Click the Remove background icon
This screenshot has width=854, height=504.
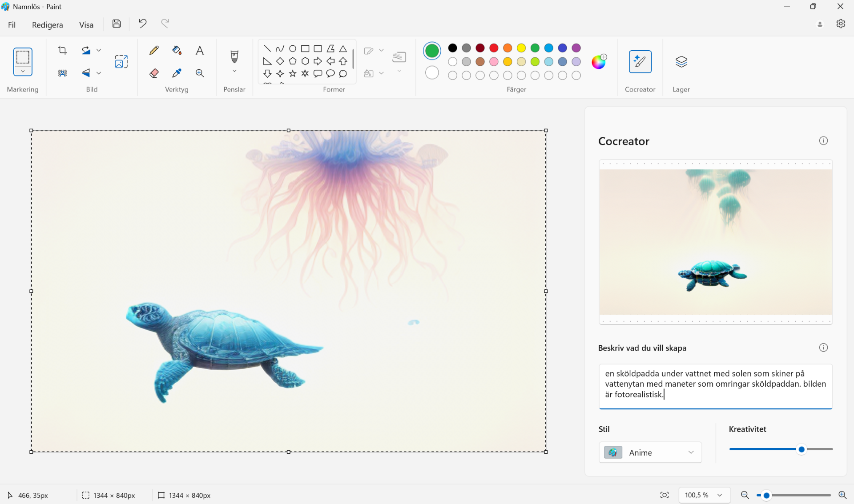click(63, 73)
